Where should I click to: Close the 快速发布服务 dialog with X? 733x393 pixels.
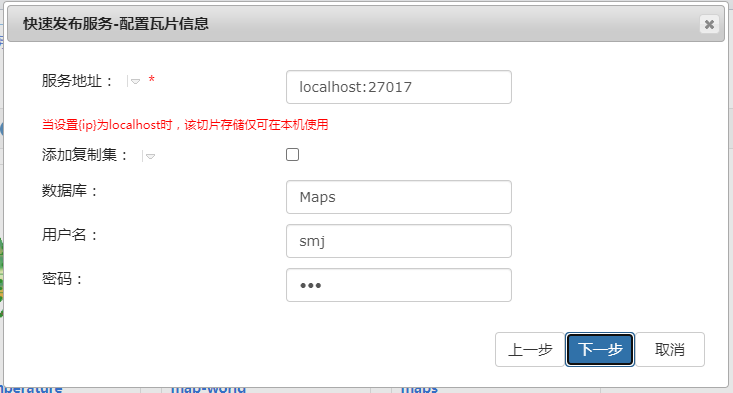[709, 24]
